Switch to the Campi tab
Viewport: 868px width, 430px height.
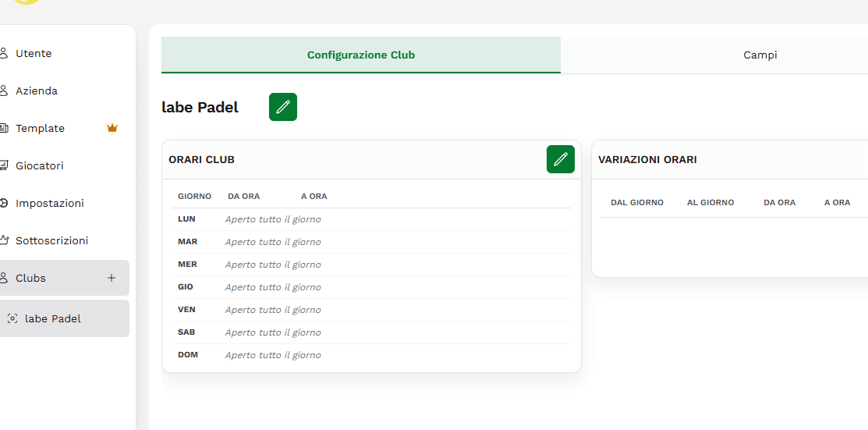760,55
